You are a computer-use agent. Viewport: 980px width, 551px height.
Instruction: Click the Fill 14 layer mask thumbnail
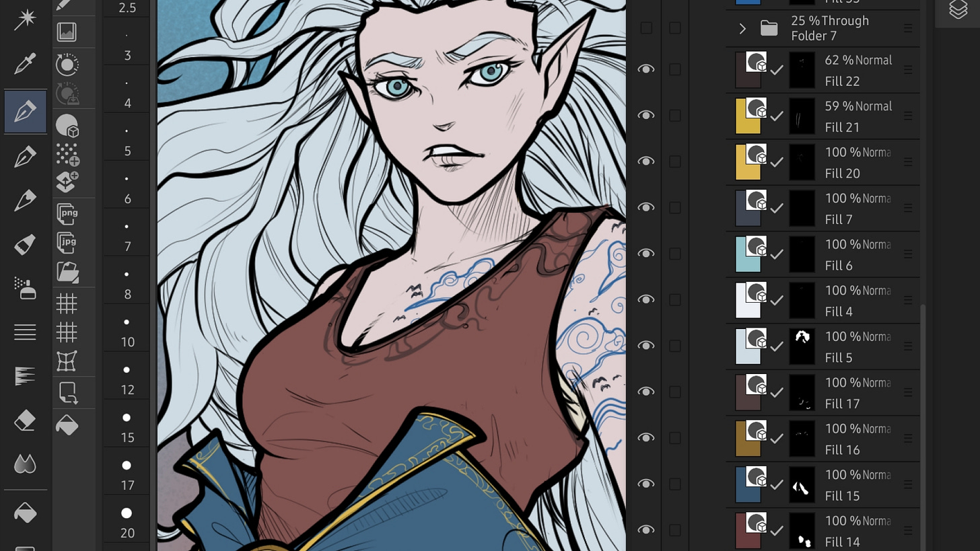coord(802,530)
